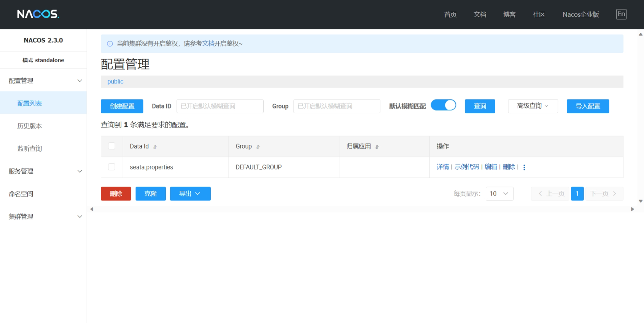
Task: Toggle the 默认模糊匹配 switch
Action: coord(443,105)
